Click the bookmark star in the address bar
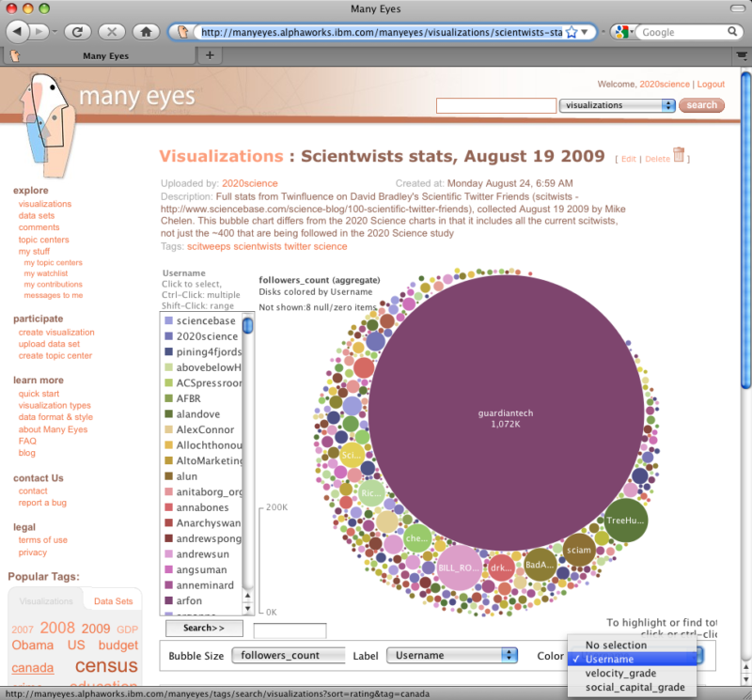This screenshot has width=752, height=700. coord(572,32)
